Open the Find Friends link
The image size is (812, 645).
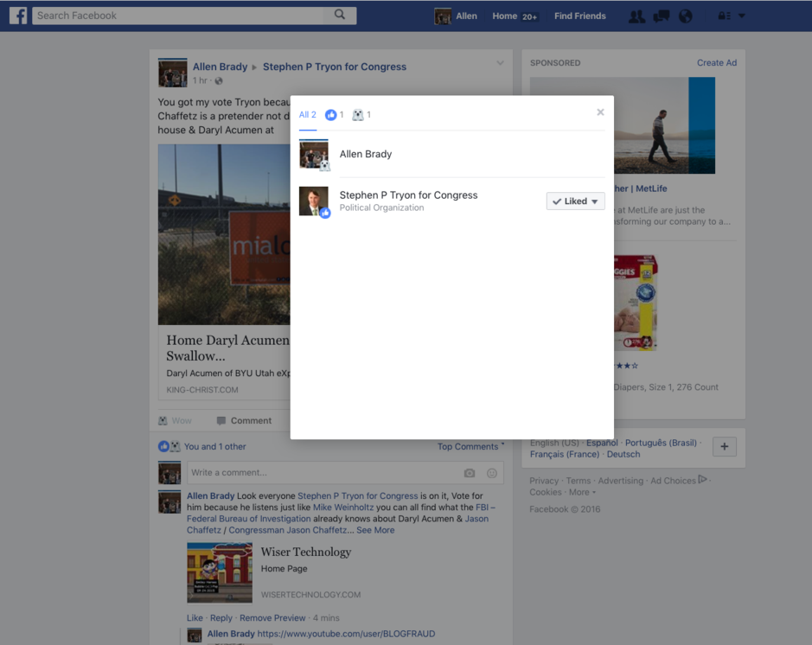pos(580,16)
